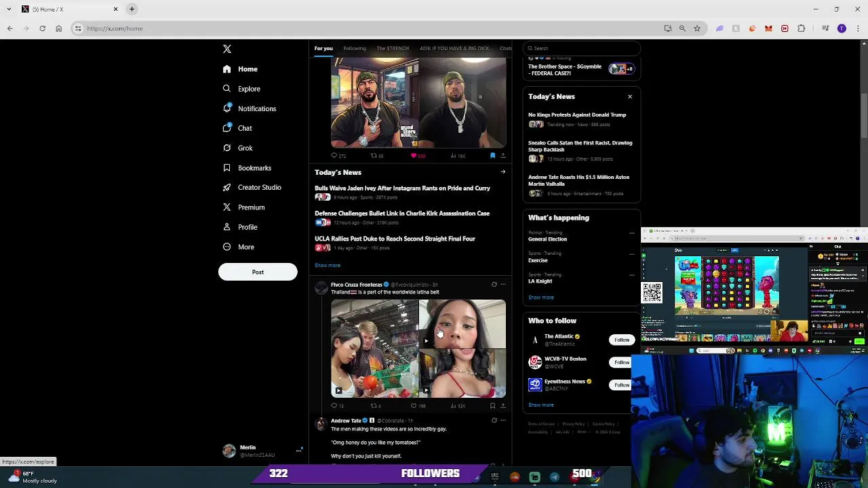
Task: Click Show more under the feed's Today's News
Action: tap(328, 265)
